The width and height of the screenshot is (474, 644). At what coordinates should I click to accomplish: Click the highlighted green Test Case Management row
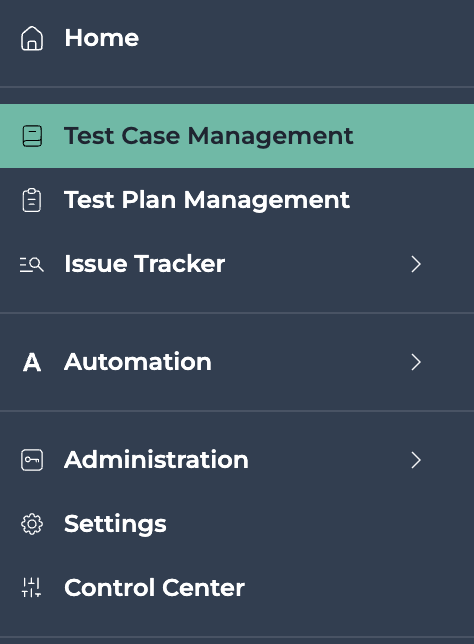click(237, 136)
